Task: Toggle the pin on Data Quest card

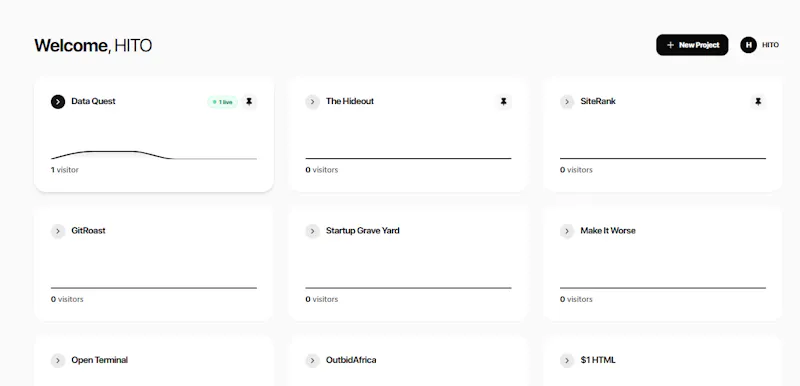Action: point(249,102)
